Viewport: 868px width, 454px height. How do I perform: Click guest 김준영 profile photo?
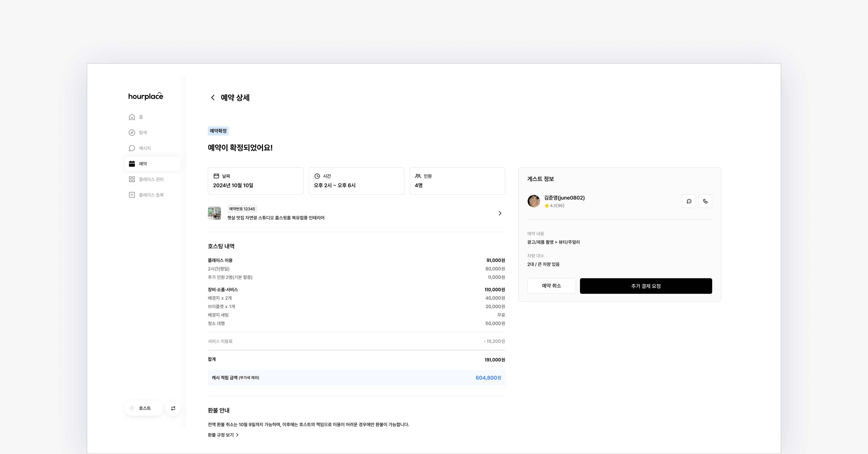pos(534,201)
